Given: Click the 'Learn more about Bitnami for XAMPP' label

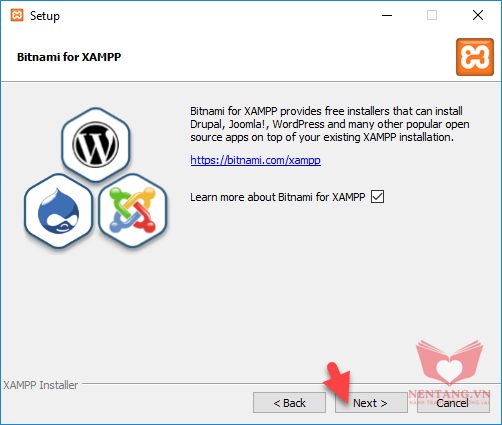Looking at the screenshot, I should click(x=278, y=197).
